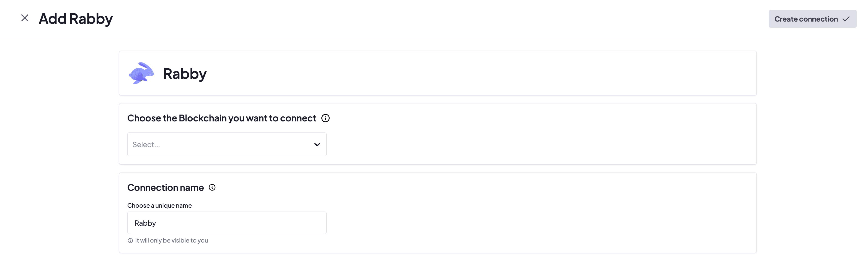868x276 pixels.
Task: Click the "Connection name" section heading
Action: coord(166,188)
